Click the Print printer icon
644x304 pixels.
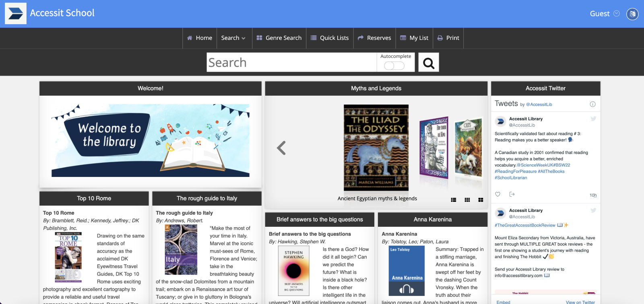[x=440, y=38]
